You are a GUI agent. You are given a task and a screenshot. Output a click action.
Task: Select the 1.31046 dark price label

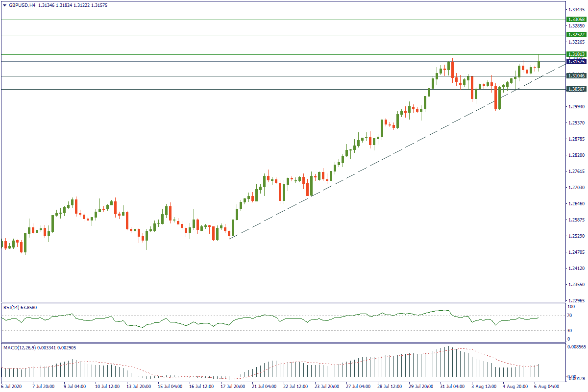click(x=576, y=76)
